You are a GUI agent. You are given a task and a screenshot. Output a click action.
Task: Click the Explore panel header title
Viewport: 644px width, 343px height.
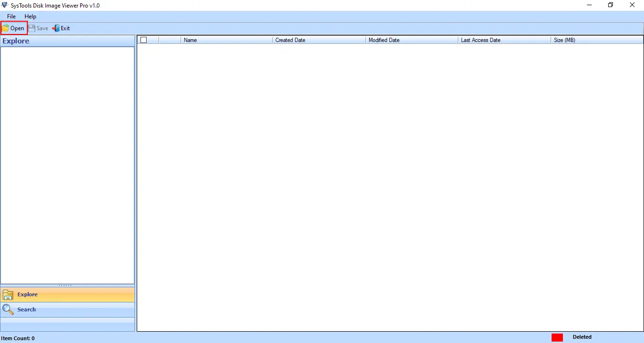pyautogui.click(x=16, y=41)
